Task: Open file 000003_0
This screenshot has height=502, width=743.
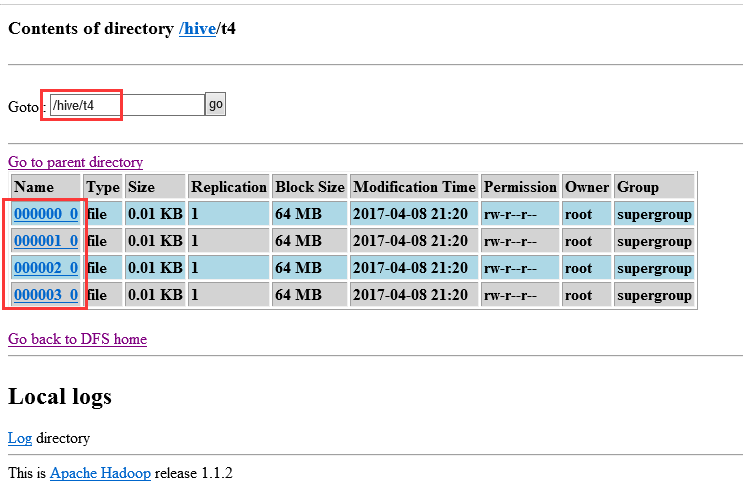Action: pyautogui.click(x=46, y=295)
